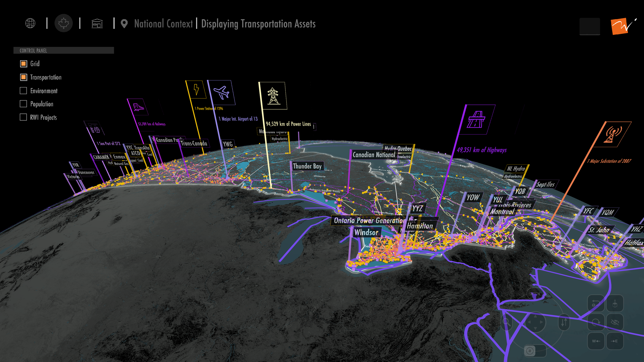
Task: Open the global globe view icon
Action: (x=30, y=23)
